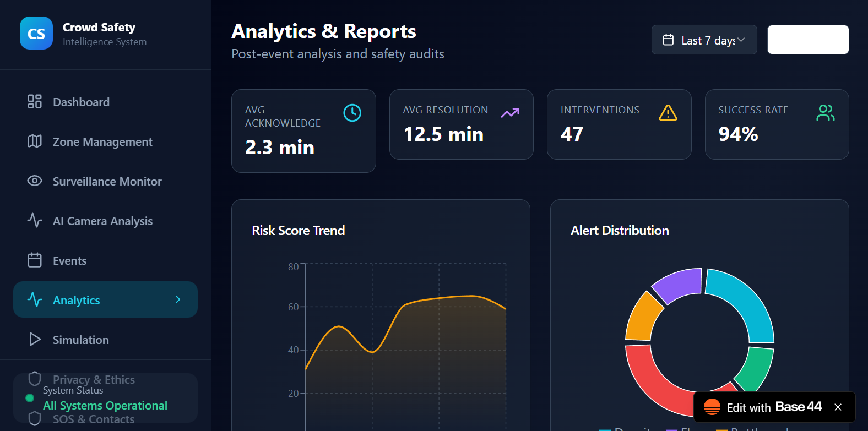Click the 47 interventions value
The height and width of the screenshot is (431, 868).
(572, 134)
